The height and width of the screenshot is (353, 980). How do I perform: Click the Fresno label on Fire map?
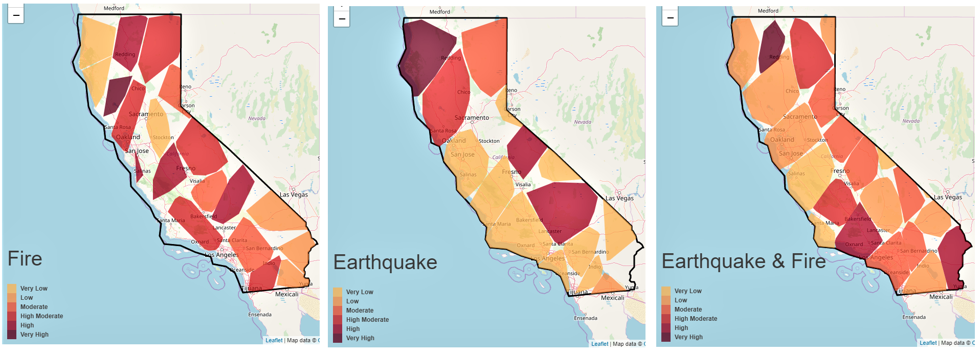(x=186, y=168)
